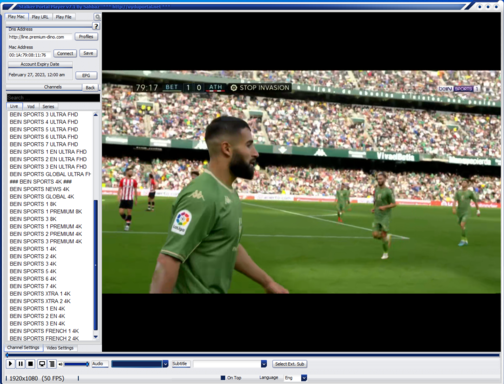Viewport: 504px width, 384px height.
Task: Switch to the Play File tab
Action: (x=64, y=17)
